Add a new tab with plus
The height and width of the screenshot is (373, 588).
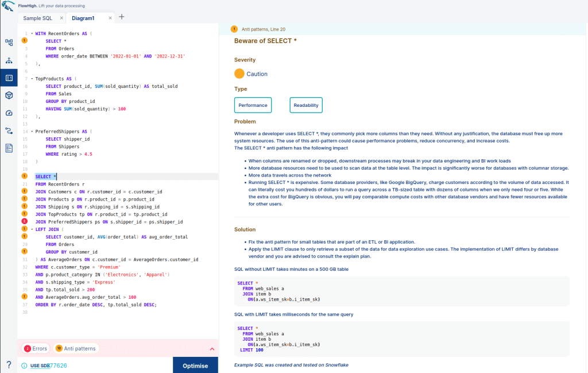[x=122, y=17]
